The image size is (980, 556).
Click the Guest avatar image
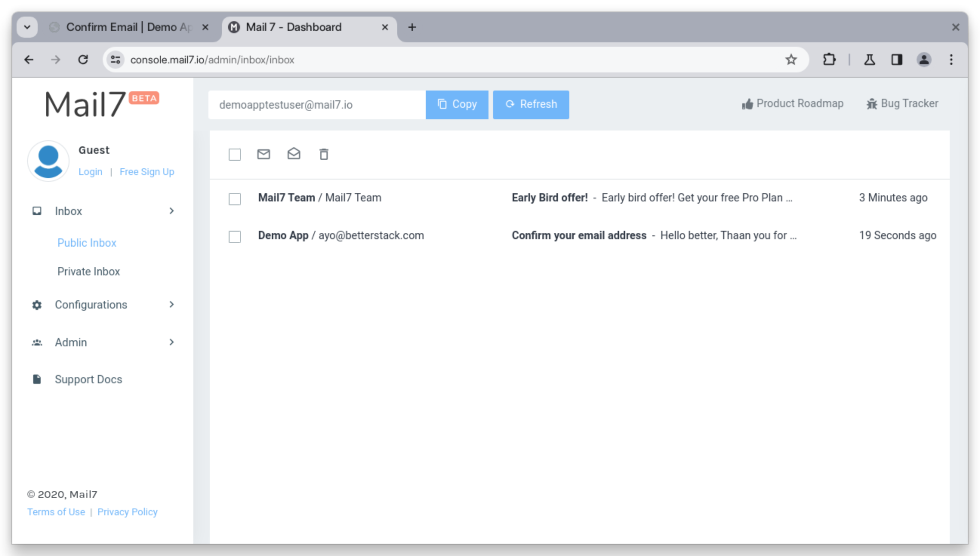tap(48, 161)
